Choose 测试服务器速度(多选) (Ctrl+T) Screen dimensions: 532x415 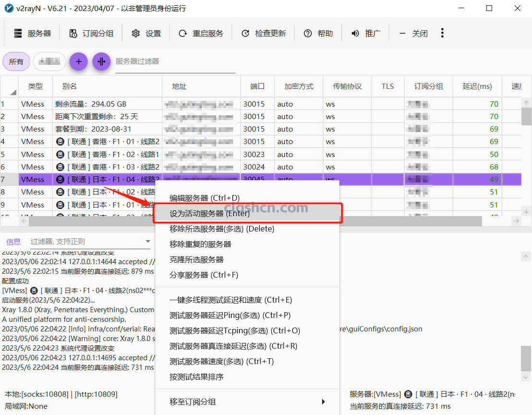[x=247, y=361]
